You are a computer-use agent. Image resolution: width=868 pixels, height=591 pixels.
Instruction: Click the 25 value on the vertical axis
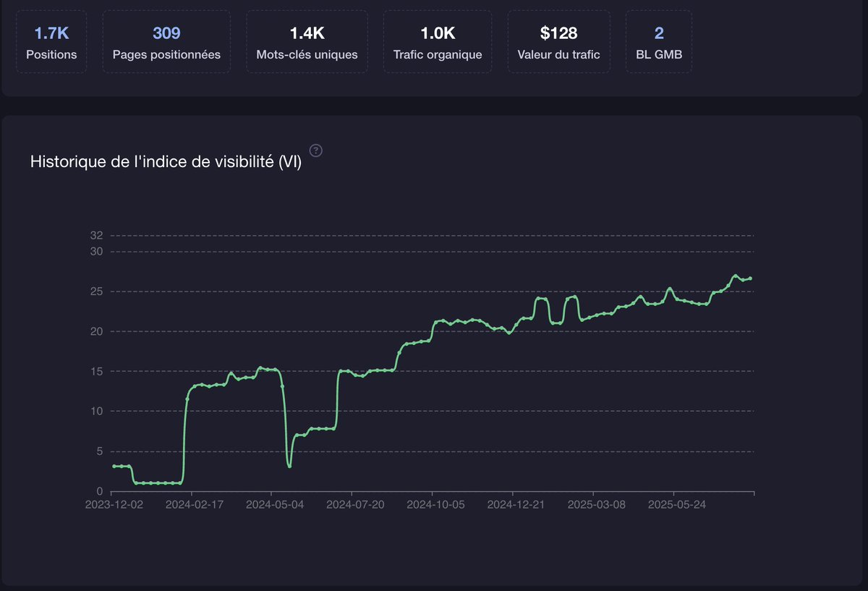[x=97, y=292]
